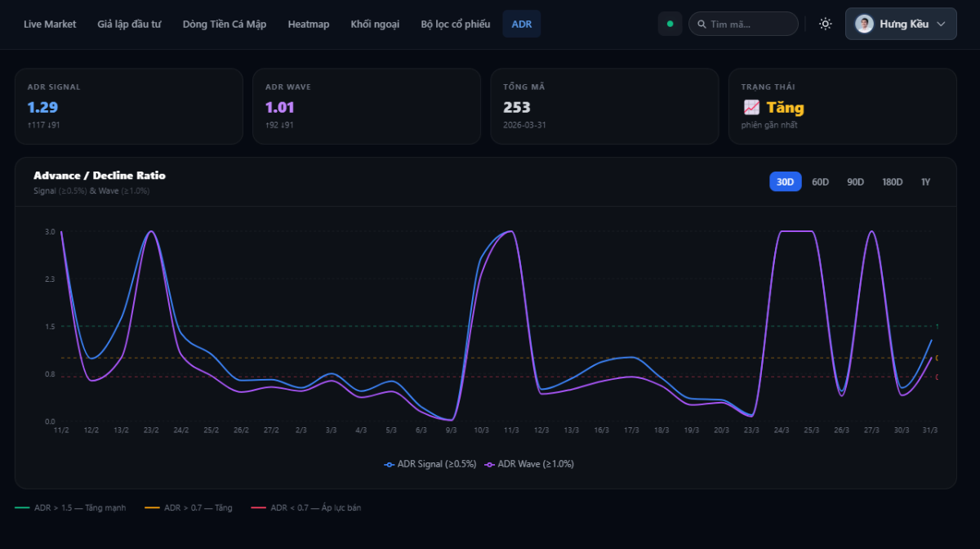Click the 9/3 x-axis date label
980x549 pixels.
[x=452, y=430]
